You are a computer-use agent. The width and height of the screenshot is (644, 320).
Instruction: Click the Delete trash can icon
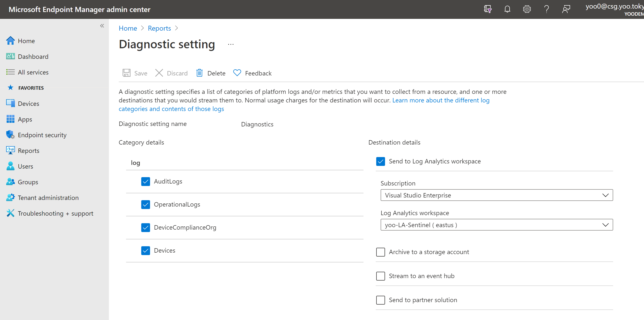(x=199, y=73)
